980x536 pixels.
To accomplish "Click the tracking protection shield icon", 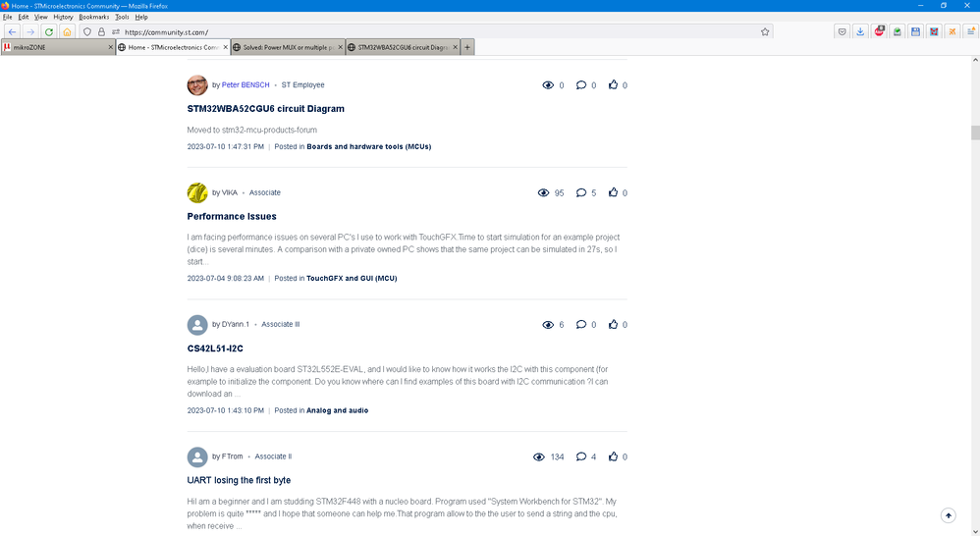I will (87, 31).
